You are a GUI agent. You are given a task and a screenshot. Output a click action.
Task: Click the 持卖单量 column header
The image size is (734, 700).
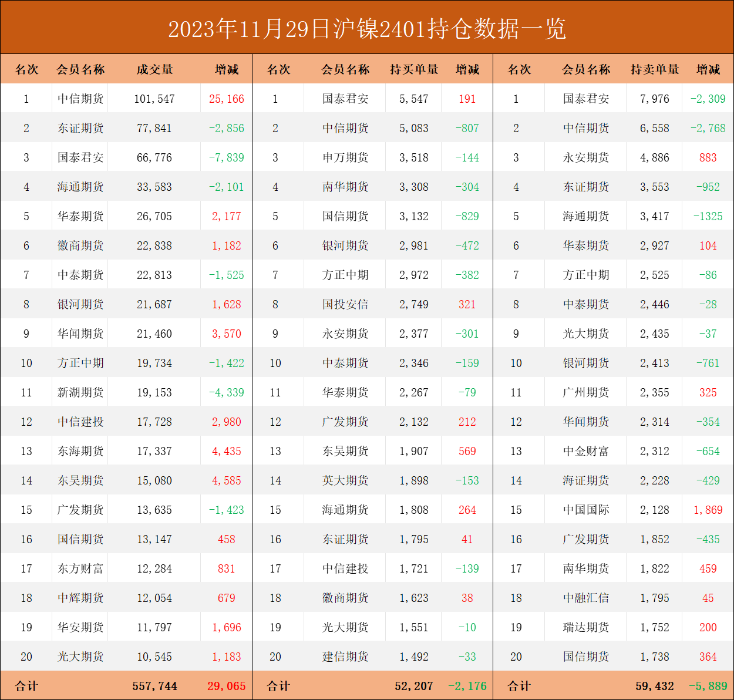coord(655,69)
